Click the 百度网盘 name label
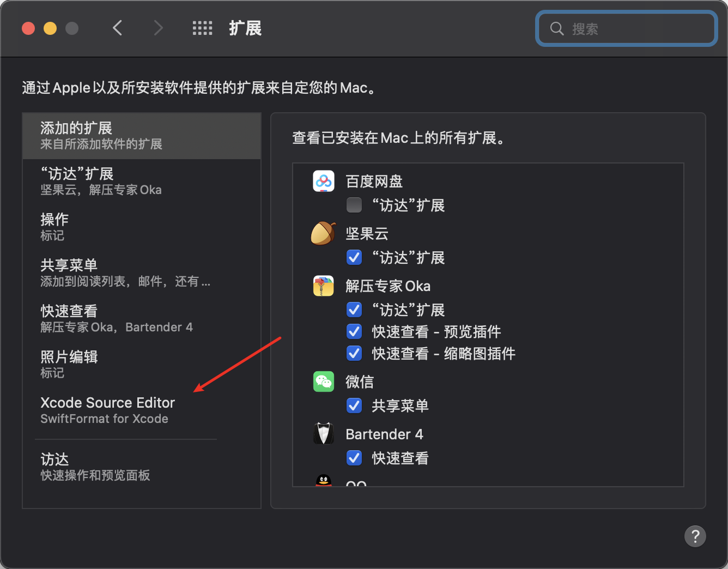Image resolution: width=728 pixels, height=569 pixels. click(374, 181)
